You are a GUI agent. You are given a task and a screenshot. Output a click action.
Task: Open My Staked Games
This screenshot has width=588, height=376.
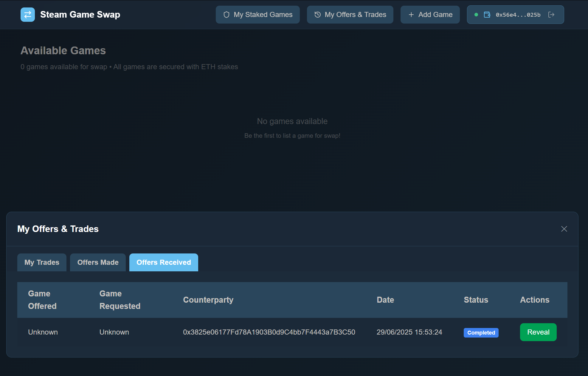tap(258, 15)
